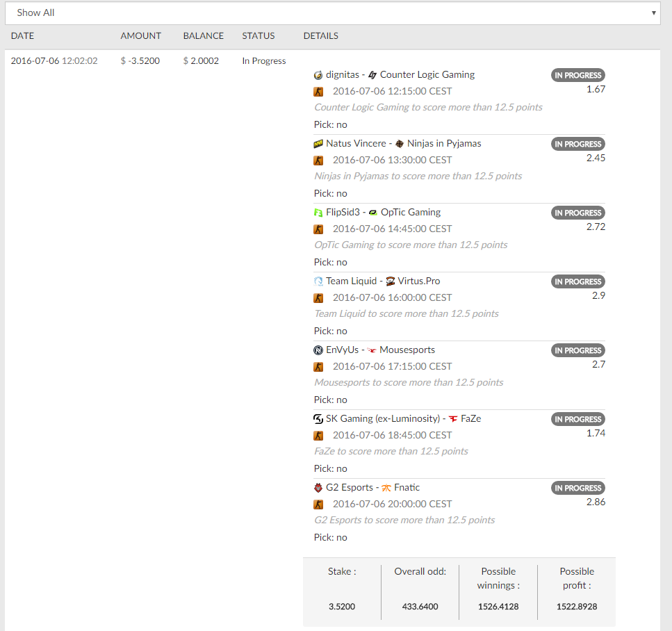Click the odds value 2.9
The height and width of the screenshot is (631, 672).
tap(598, 296)
